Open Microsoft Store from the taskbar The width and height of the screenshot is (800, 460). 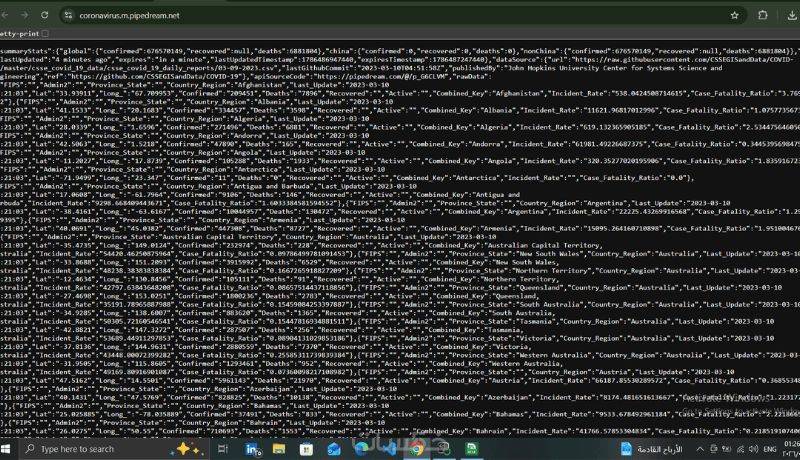pos(306,449)
